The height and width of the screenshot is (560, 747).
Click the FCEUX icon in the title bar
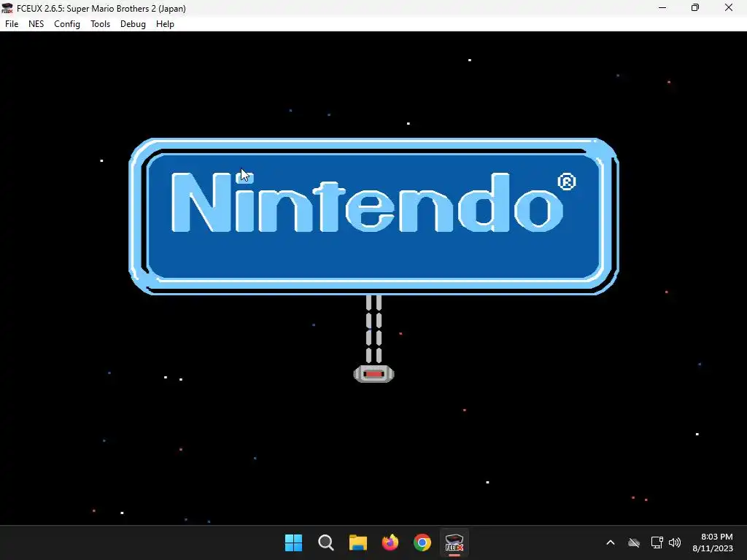click(7, 8)
